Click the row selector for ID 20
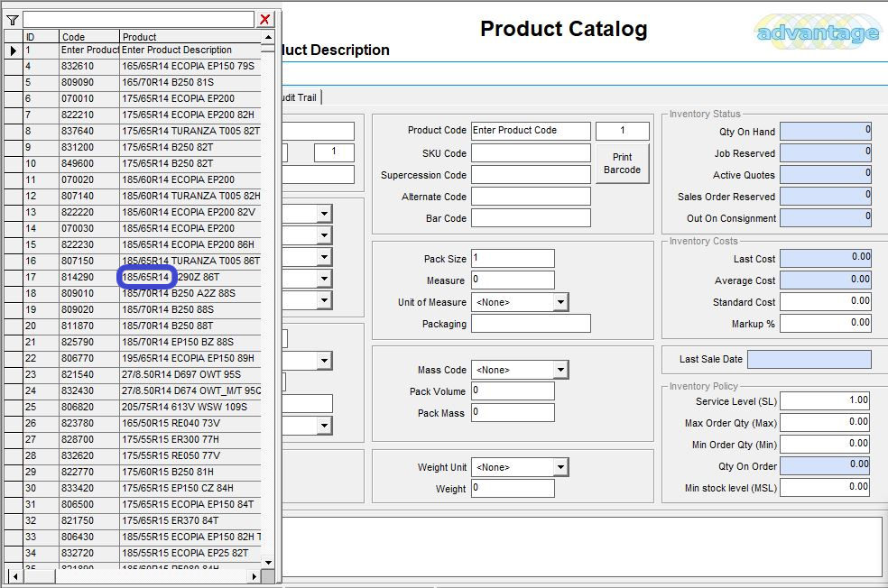 13,326
